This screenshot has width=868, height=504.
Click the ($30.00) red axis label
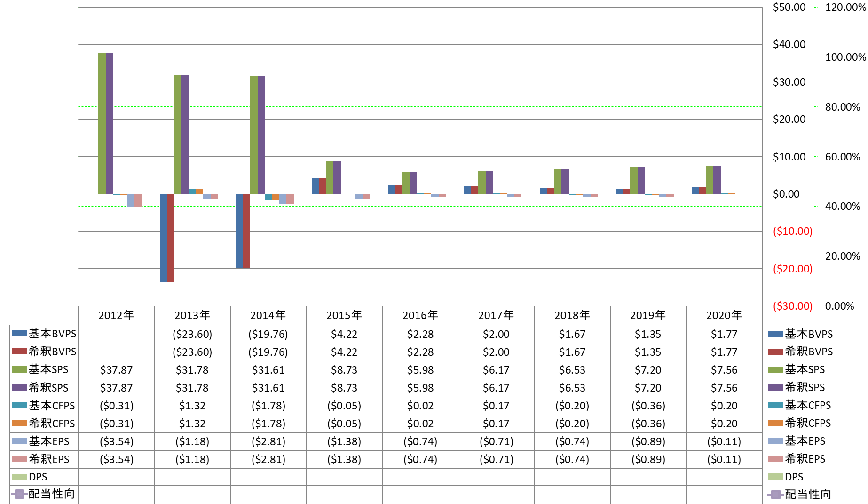[x=793, y=306]
